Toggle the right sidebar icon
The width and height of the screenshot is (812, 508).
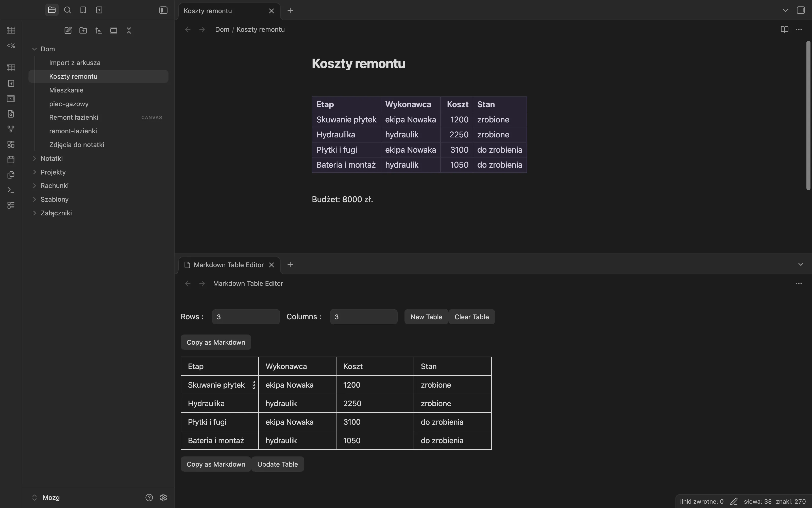point(801,10)
